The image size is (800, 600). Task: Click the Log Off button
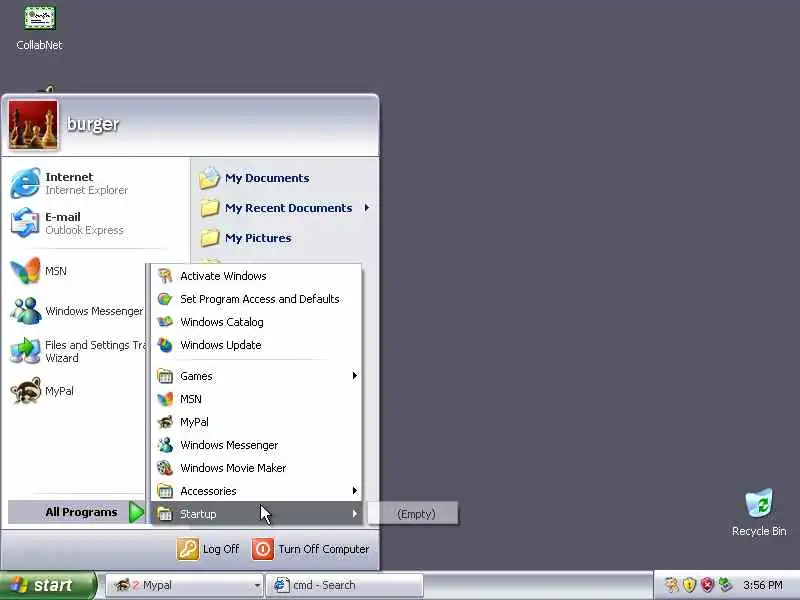coord(208,549)
